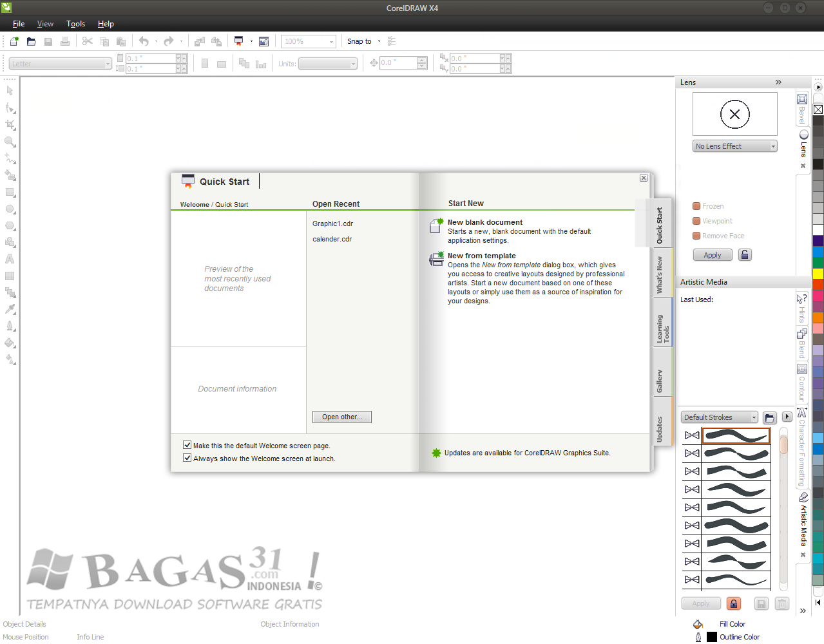This screenshot has height=644, width=824.
Task: Click the Undo arrow icon
Action: click(x=144, y=41)
